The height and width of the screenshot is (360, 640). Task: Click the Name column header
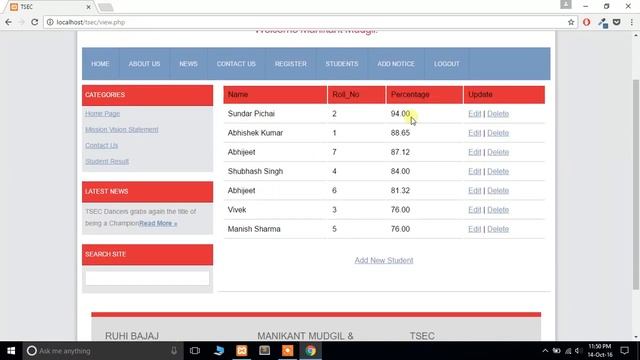(275, 95)
